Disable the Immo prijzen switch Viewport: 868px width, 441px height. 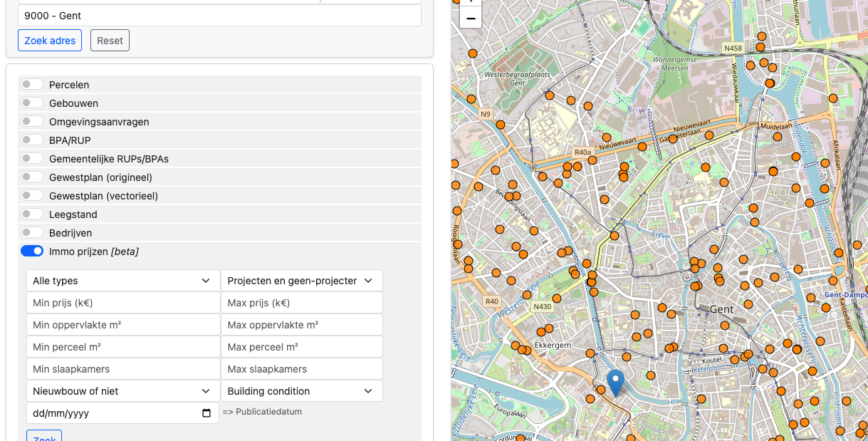click(x=32, y=251)
